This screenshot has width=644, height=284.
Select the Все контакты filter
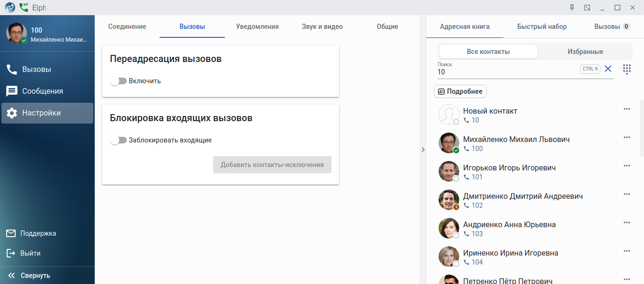488,52
